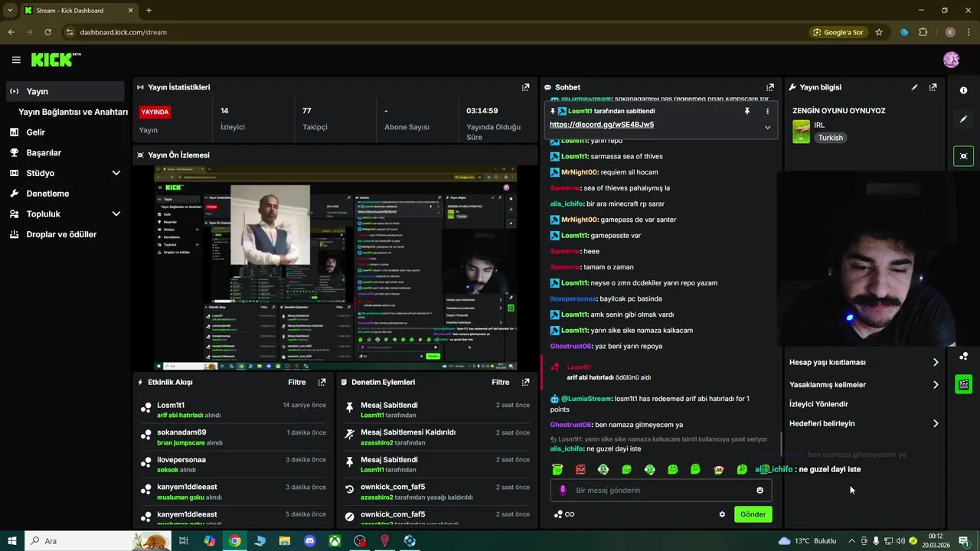Pop out the Yayın İstatistikleri panel

click(x=525, y=87)
